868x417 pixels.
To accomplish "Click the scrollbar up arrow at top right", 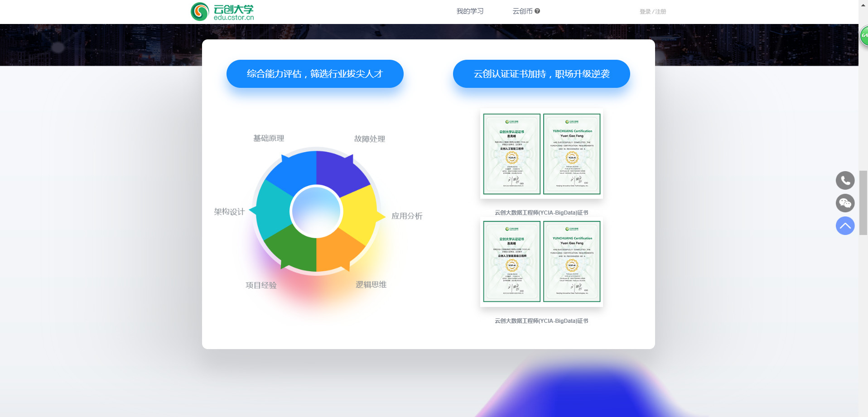I will tap(863, 5).
